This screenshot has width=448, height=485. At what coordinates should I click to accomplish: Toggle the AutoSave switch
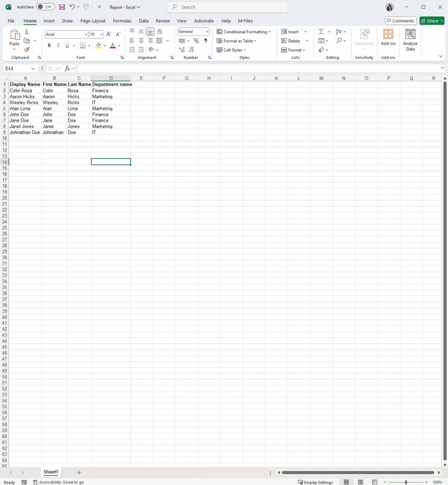click(45, 7)
